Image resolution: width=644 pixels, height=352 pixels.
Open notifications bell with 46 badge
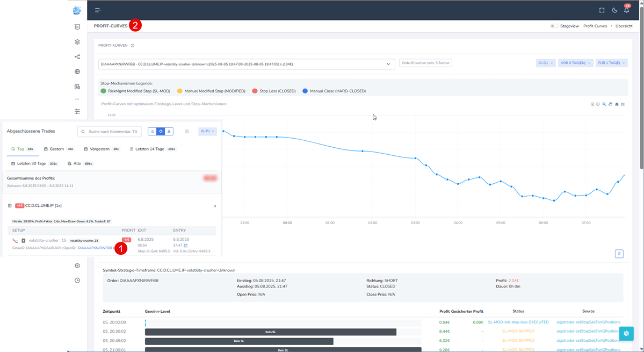click(x=626, y=10)
